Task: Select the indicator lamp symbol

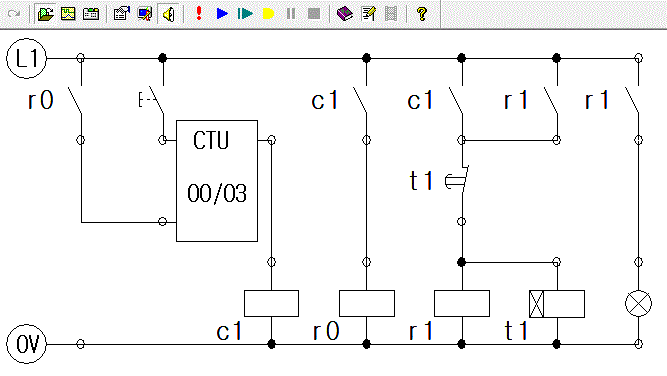Action: [x=638, y=304]
